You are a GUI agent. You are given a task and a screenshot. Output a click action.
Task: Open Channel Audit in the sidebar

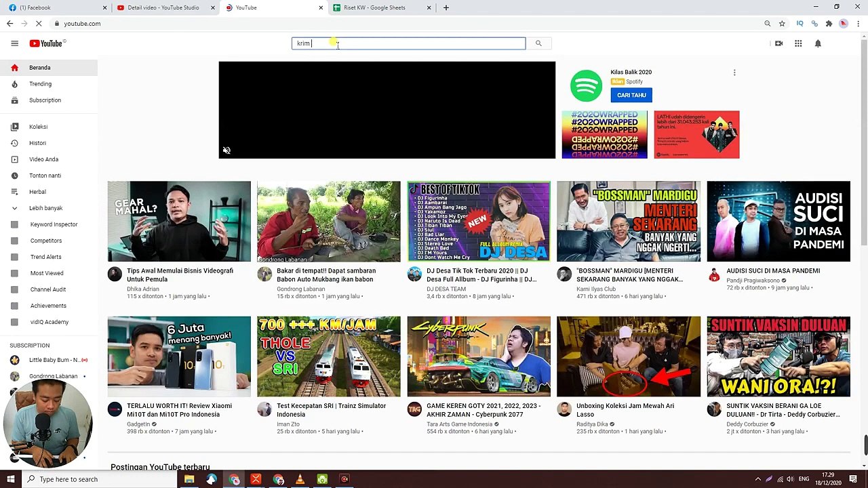tap(49, 289)
